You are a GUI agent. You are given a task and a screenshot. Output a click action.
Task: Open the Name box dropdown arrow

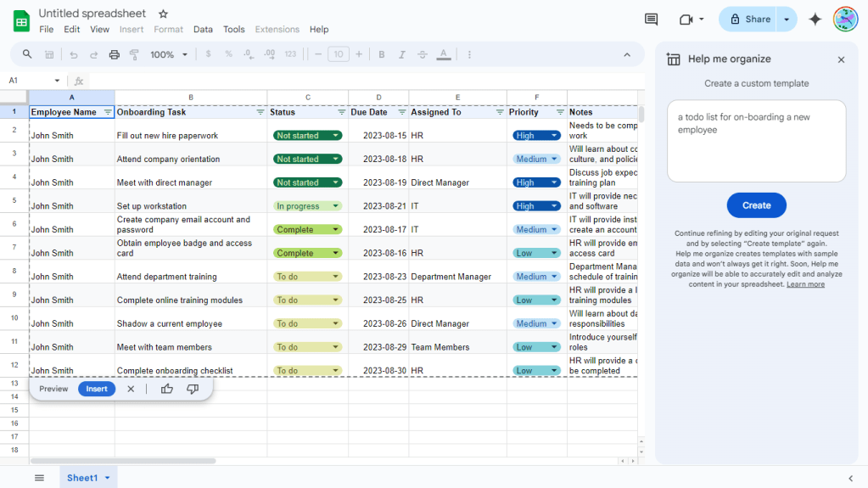pos(57,81)
